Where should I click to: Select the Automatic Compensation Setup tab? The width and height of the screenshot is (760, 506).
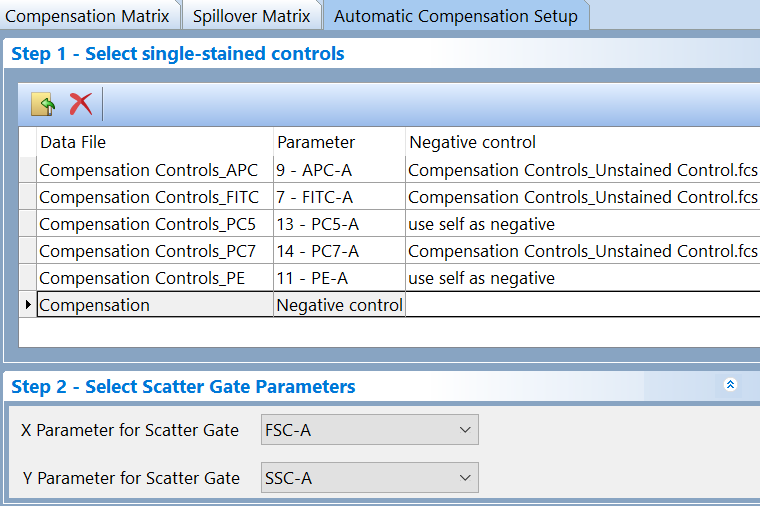point(456,16)
